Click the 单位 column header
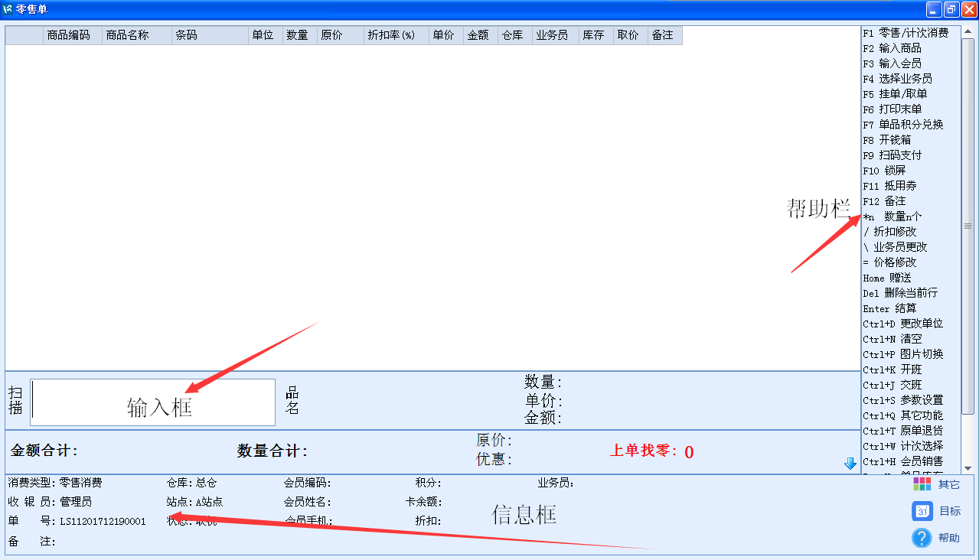 click(x=266, y=35)
